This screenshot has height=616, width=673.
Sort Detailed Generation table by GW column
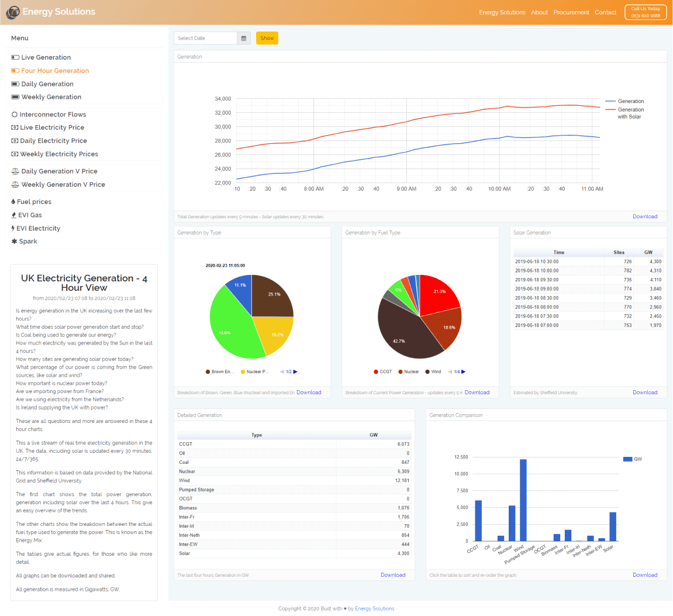click(373, 435)
